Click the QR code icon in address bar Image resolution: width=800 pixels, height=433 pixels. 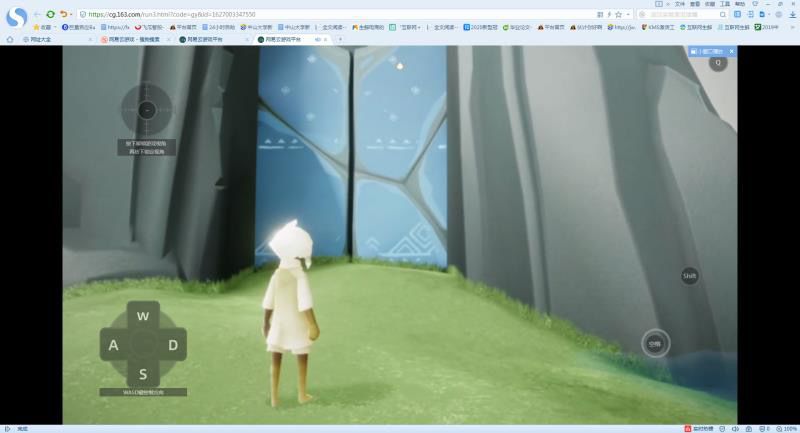coord(600,14)
